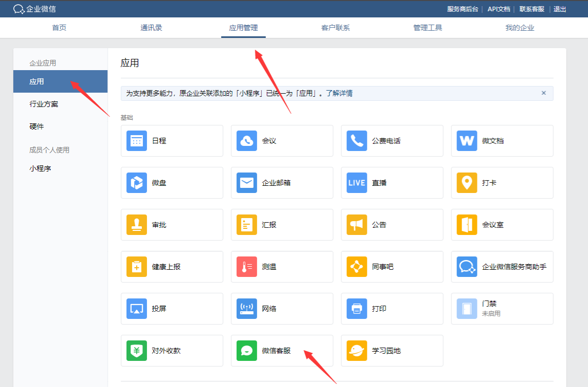The height and width of the screenshot is (387, 588).
Task: Dismiss the 小程序 notice banner
Action: [544, 93]
